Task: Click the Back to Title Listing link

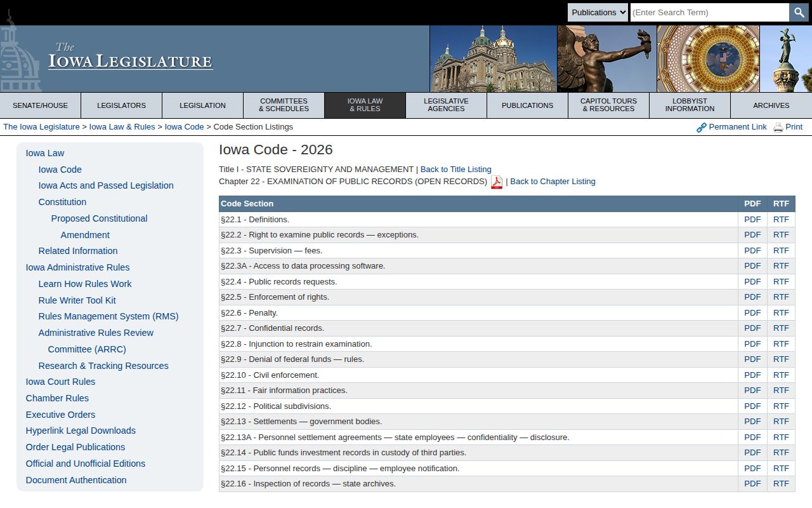Action: tap(456, 170)
